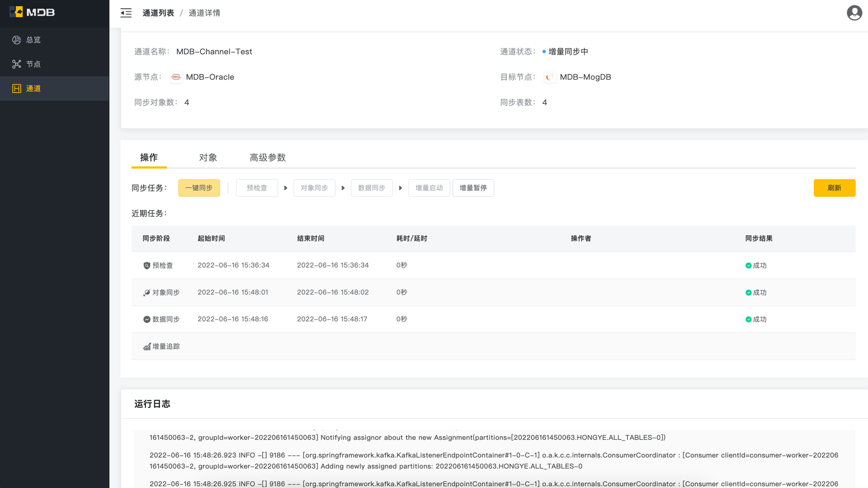Click the 对象同步 task button

tap(314, 188)
